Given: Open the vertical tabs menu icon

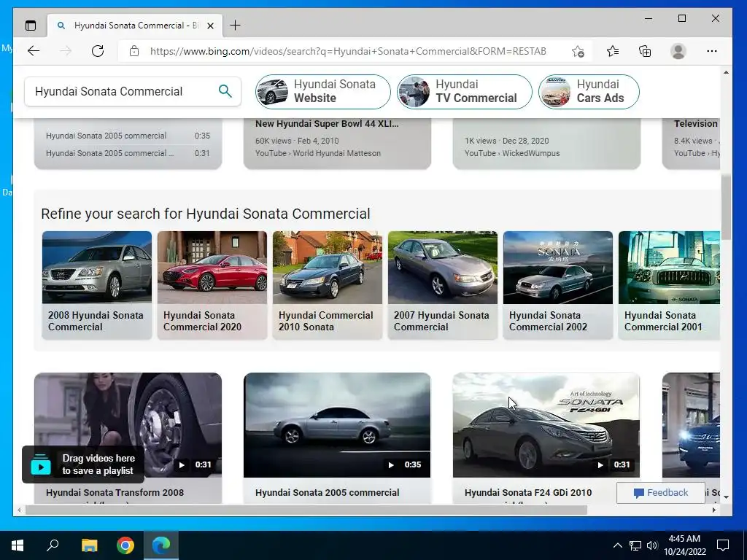Looking at the screenshot, I should coord(31,26).
